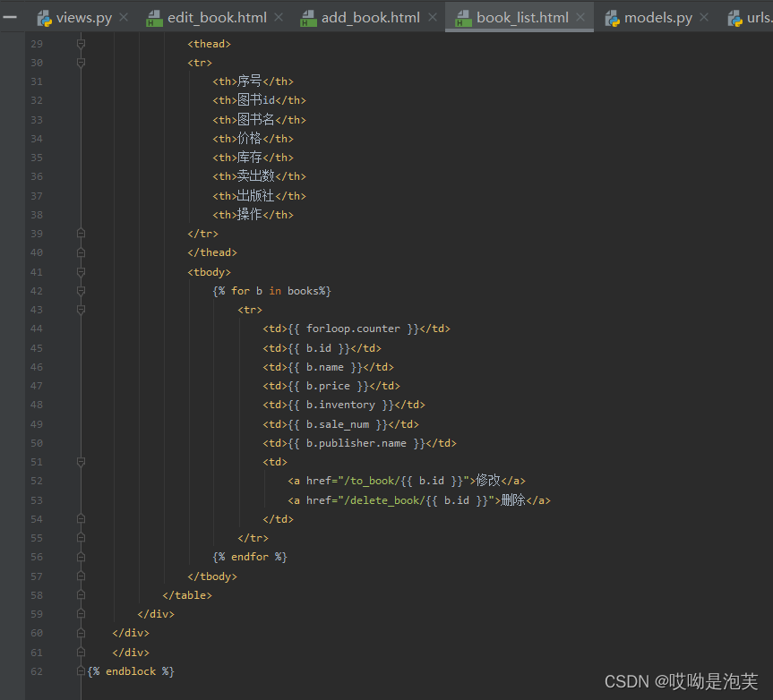This screenshot has height=700, width=773.
Task: Click the 序号 table header text
Action: coord(249,81)
